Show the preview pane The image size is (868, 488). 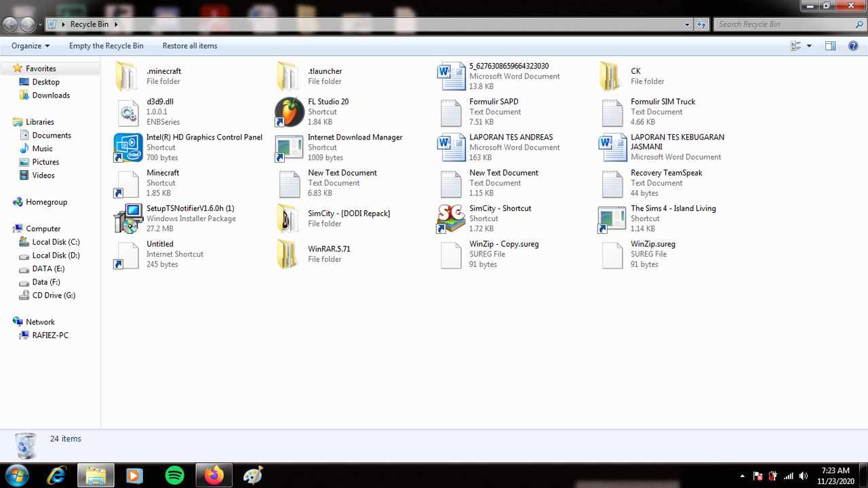pos(830,46)
